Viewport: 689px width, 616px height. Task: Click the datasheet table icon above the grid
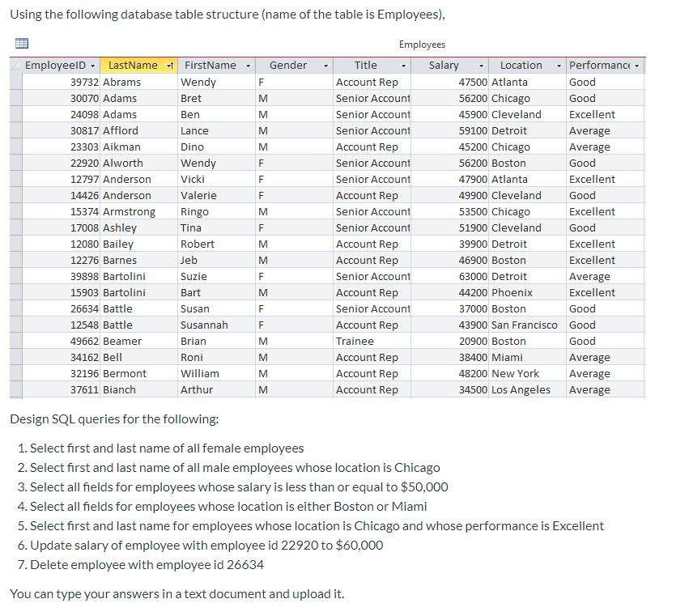click(22, 42)
